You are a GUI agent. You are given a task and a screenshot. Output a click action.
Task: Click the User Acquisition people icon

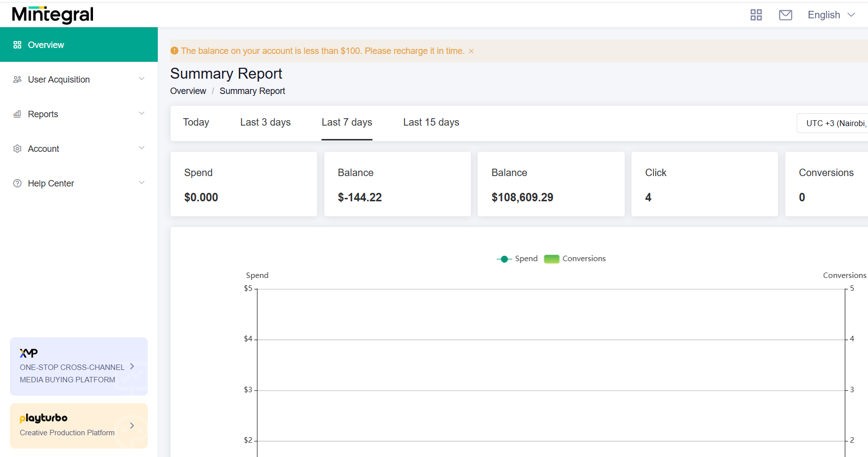(17, 80)
